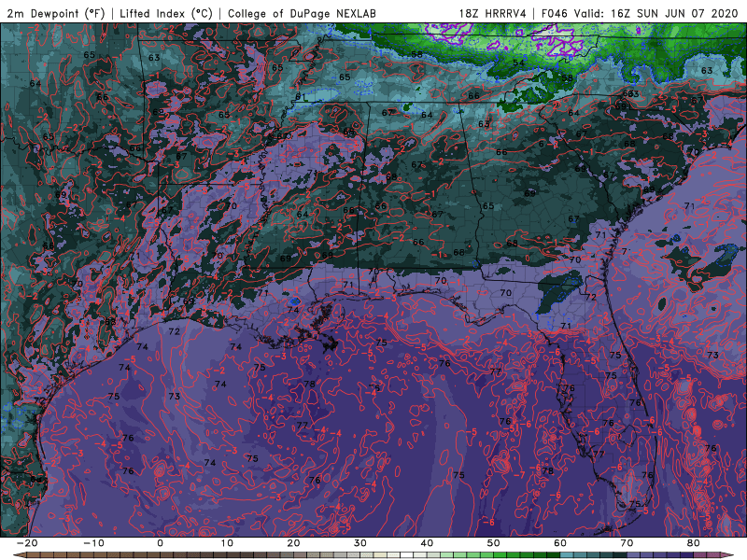Screen dimensions: 747x560
Task: Click the -20 label on the color scale
Action: [27, 543]
